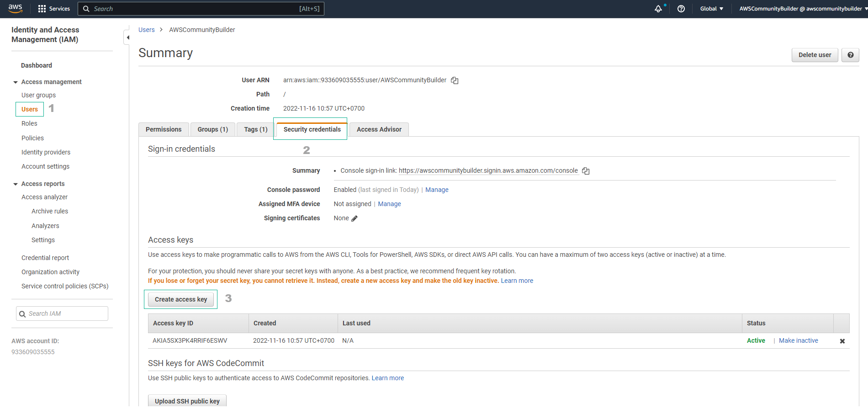Click Create access key button
This screenshot has width=868, height=409.
click(x=181, y=299)
